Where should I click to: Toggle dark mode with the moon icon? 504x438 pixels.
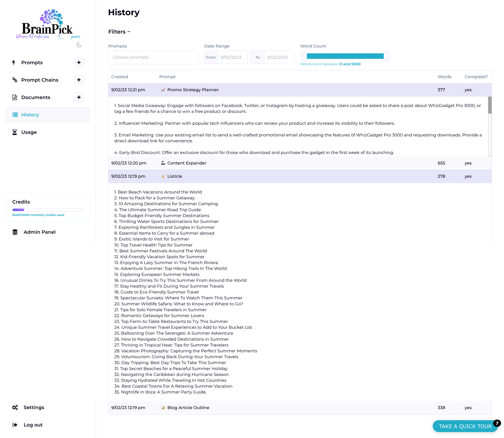[79, 45]
